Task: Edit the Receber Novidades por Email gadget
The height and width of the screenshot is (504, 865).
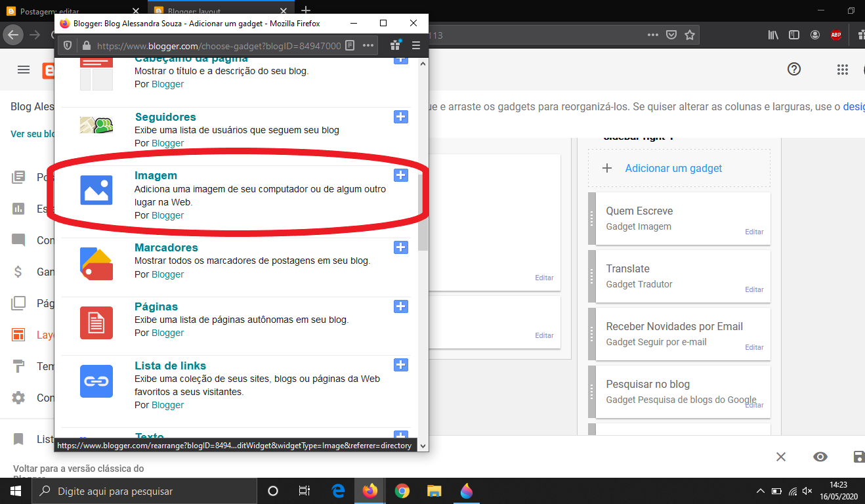Action: [x=754, y=347]
